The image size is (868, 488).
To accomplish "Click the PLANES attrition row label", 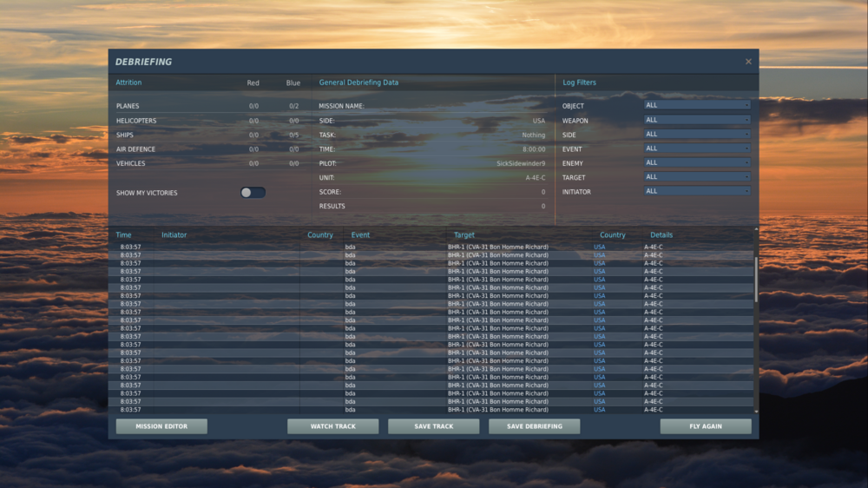I will [128, 106].
